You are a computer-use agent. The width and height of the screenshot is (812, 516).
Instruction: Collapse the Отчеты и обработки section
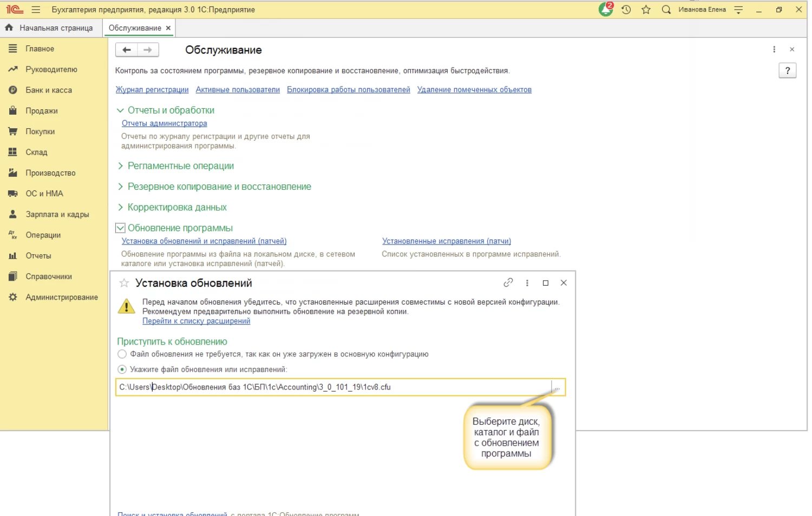(120, 110)
